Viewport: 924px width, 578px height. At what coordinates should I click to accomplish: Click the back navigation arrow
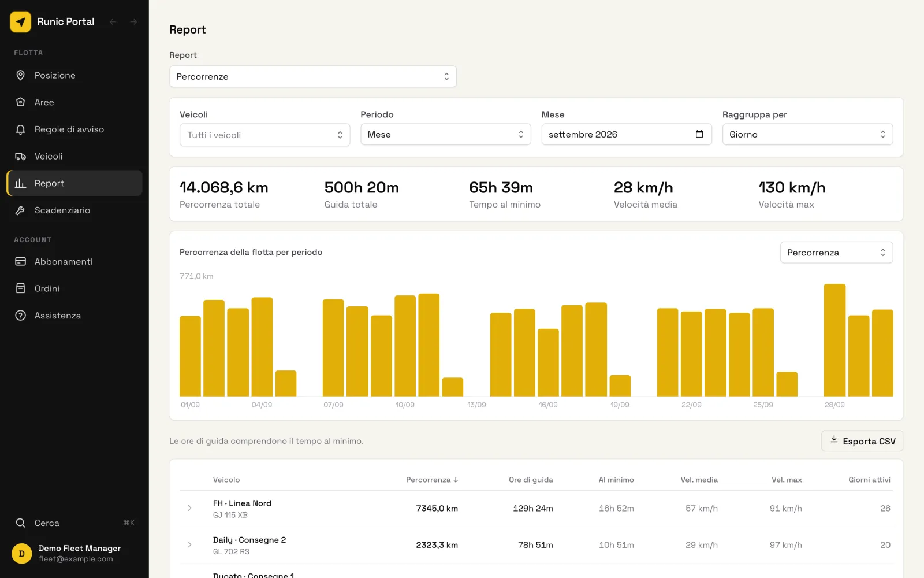click(x=113, y=22)
